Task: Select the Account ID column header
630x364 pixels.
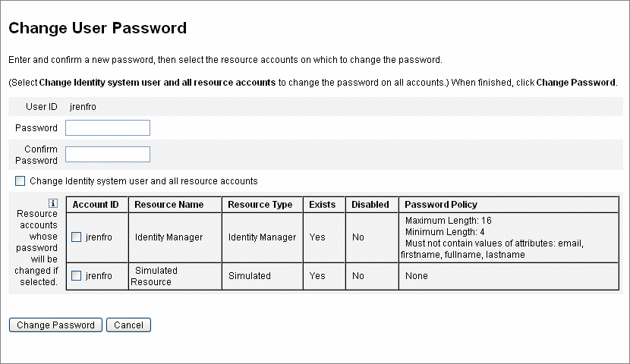Action: click(x=96, y=205)
